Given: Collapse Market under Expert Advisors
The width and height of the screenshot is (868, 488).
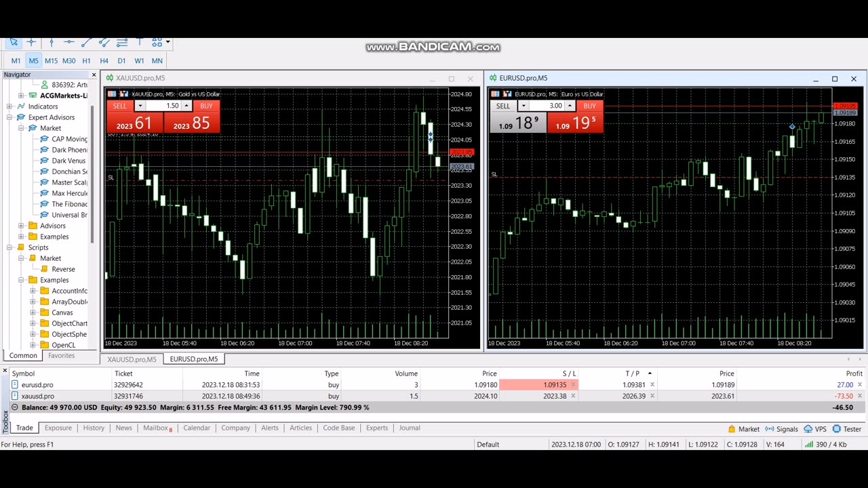Looking at the screenshot, I should (x=21, y=128).
